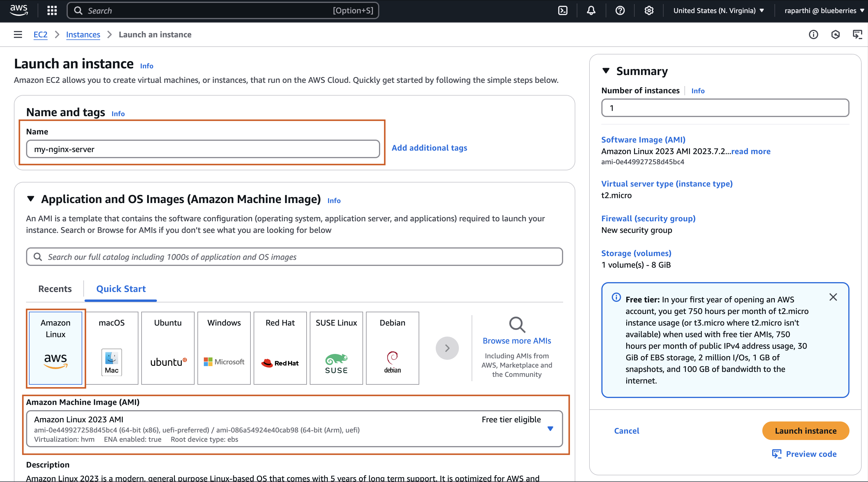Click the info circle icon near breadcrumb
Viewport: 868px width, 482px height.
813,34
